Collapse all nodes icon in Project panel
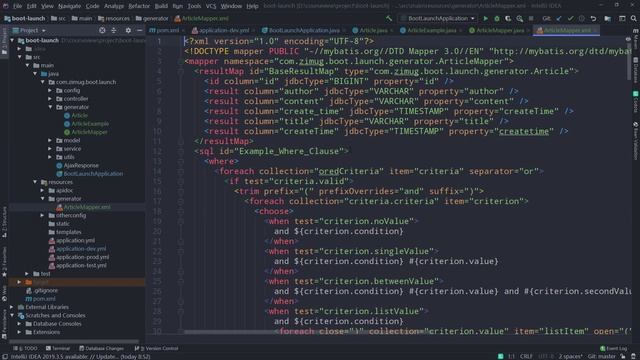Image resolution: width=640 pixels, height=360 pixels. 114,30
